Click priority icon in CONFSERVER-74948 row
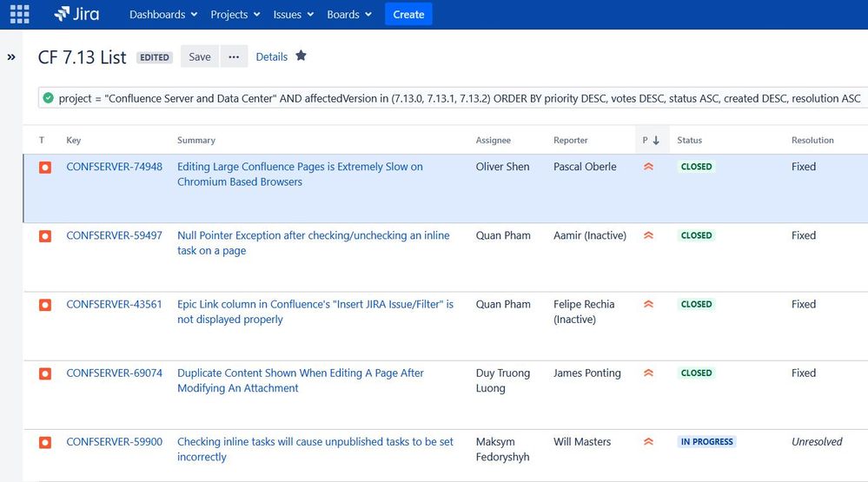This screenshot has height=482, width=868. coord(648,167)
